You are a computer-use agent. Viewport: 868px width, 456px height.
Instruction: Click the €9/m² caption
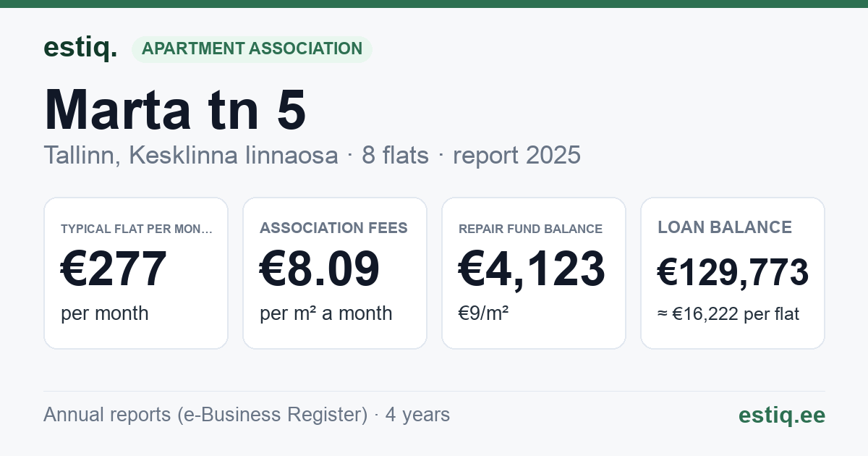pos(483,313)
